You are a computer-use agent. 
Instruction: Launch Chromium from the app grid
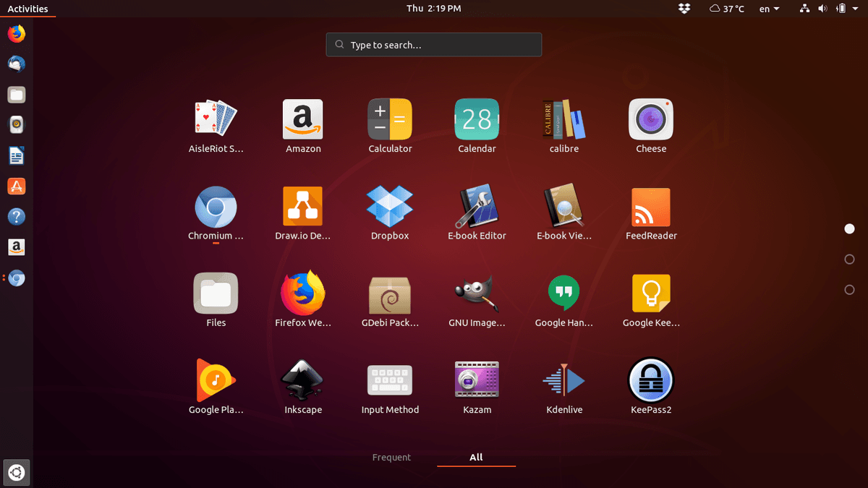point(216,207)
